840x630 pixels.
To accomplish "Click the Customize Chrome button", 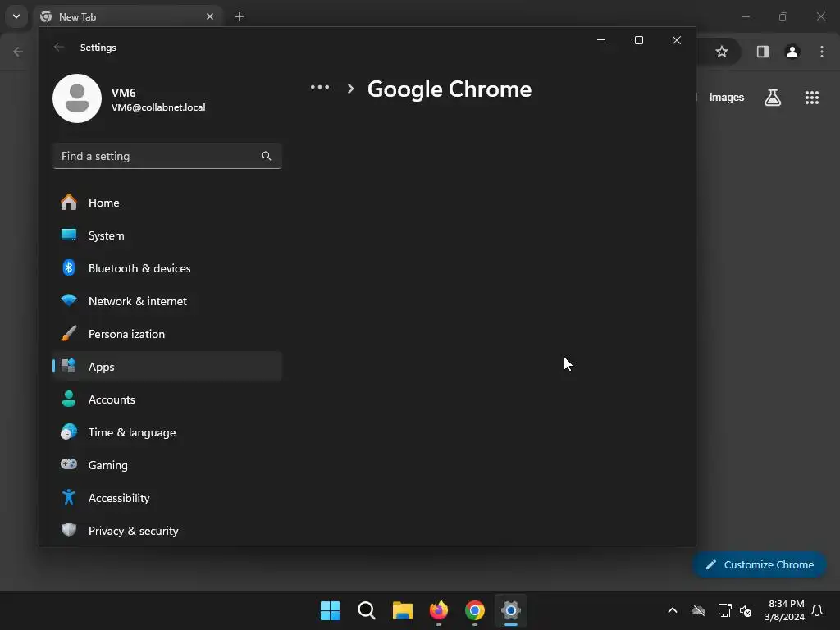I will pyautogui.click(x=759, y=564).
